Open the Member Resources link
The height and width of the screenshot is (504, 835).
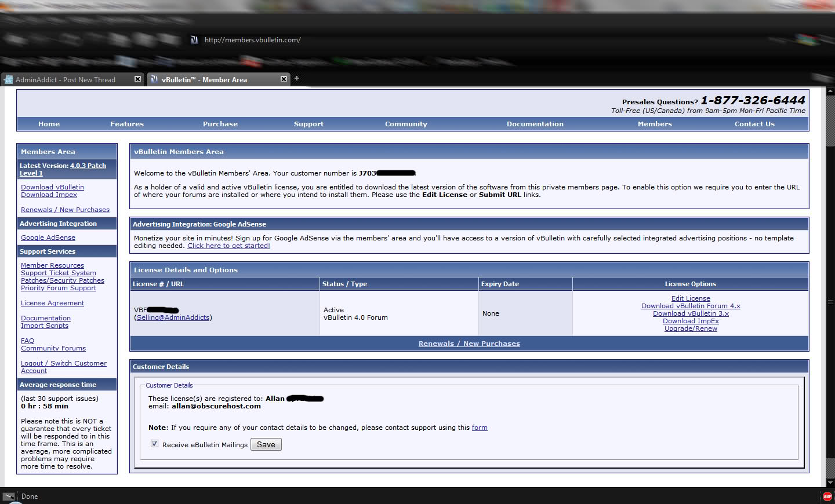coord(52,265)
